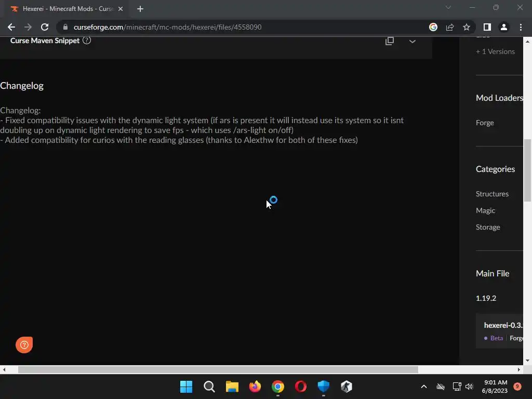Open the last pinned taskbar app

point(347,387)
